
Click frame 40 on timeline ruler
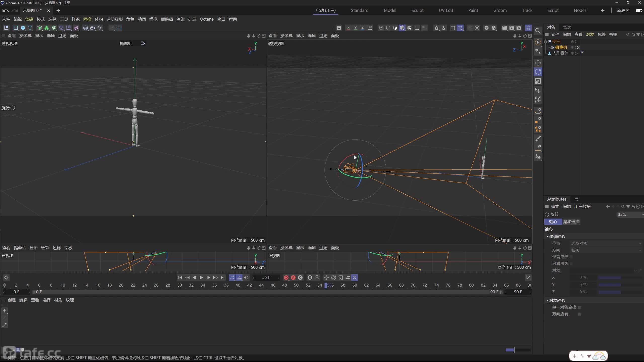pyautogui.click(x=238, y=285)
